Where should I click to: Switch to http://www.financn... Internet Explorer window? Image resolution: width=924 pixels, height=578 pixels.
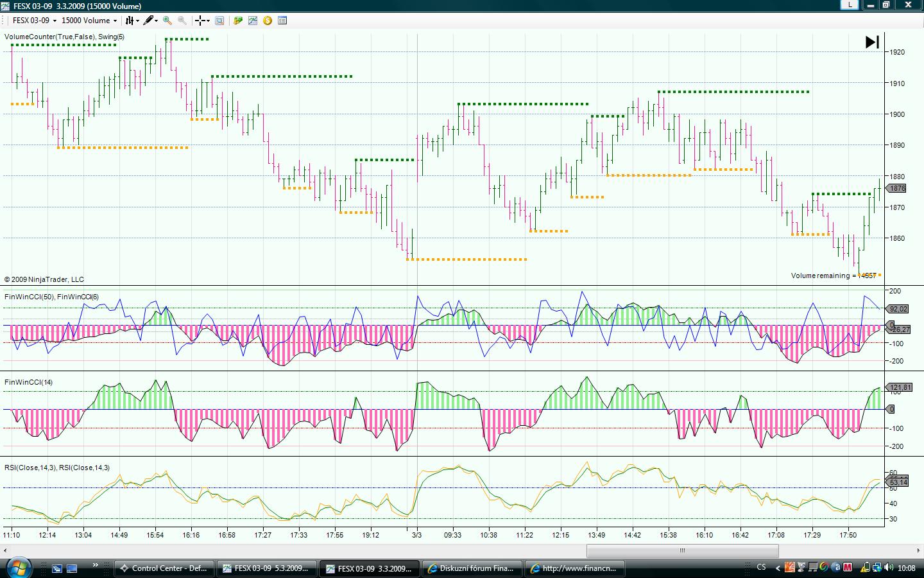click(x=576, y=568)
